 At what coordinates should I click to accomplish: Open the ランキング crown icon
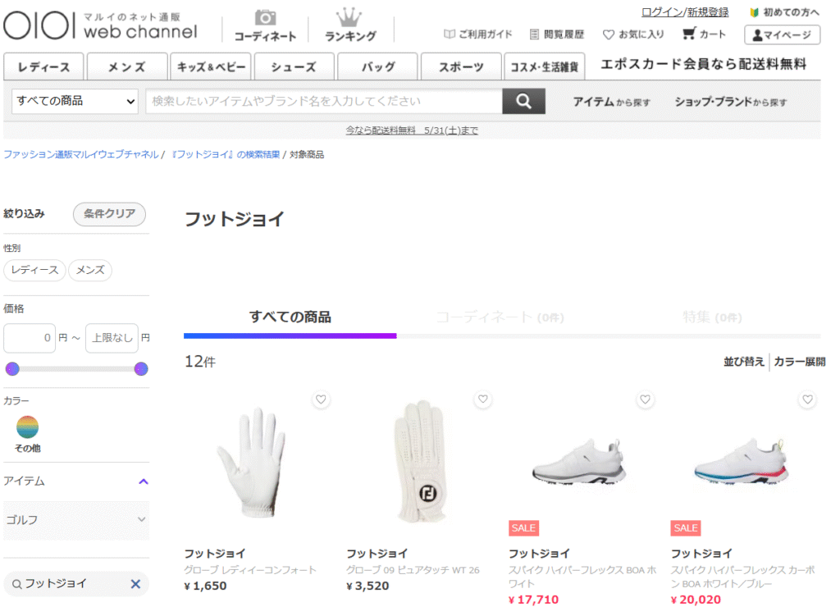[x=350, y=25]
